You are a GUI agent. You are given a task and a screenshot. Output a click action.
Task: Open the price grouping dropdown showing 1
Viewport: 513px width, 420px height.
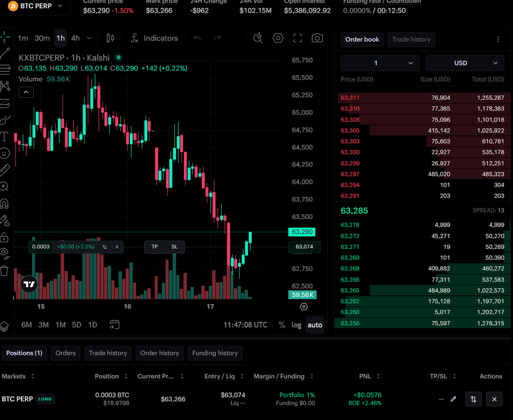click(x=380, y=63)
